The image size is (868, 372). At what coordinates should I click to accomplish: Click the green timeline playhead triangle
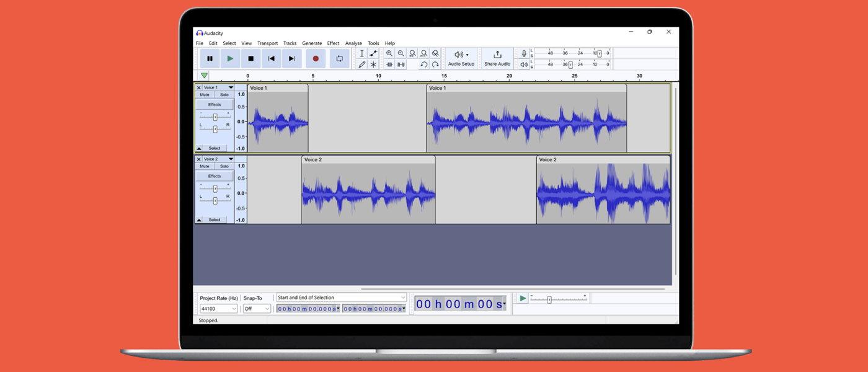pyautogui.click(x=204, y=76)
